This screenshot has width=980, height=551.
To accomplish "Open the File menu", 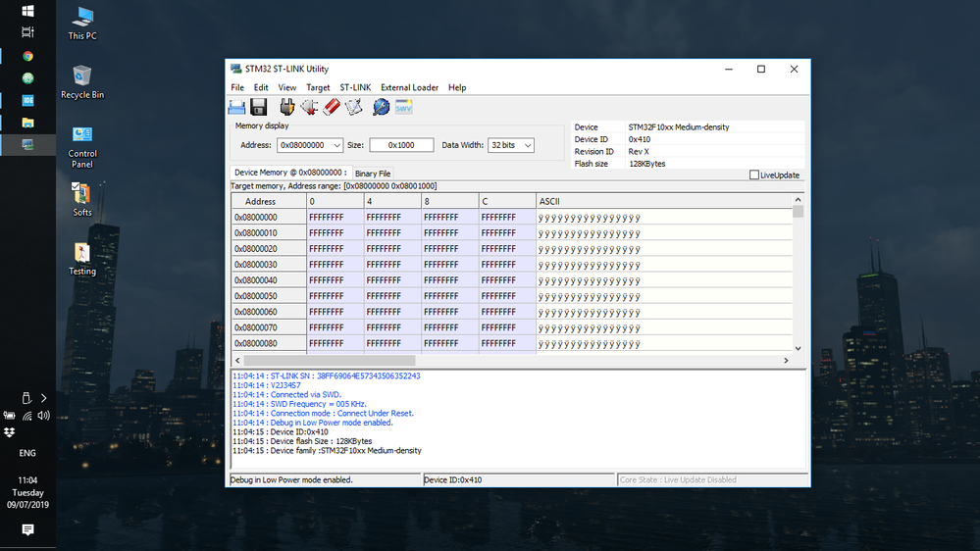I will click(x=237, y=87).
